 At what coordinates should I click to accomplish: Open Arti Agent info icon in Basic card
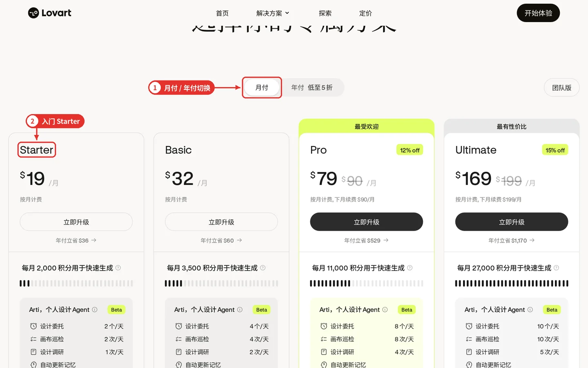coord(240,310)
